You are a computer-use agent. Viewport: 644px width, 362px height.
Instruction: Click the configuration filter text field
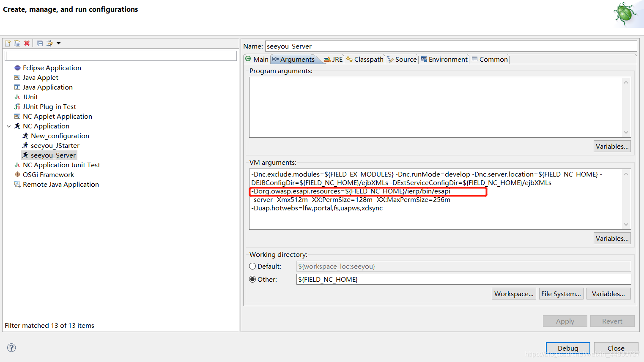coord(121,55)
